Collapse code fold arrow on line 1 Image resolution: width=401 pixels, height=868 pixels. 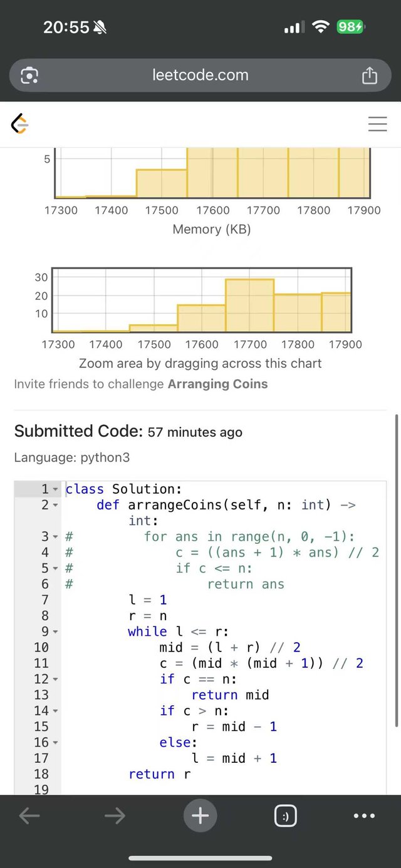pyautogui.click(x=56, y=489)
